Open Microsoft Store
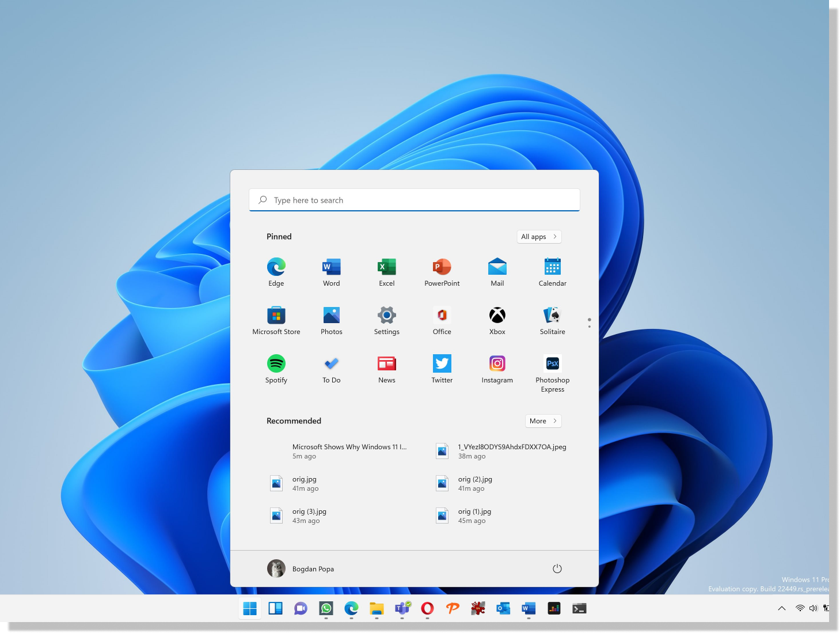This screenshot has height=633, width=840. [x=276, y=320]
